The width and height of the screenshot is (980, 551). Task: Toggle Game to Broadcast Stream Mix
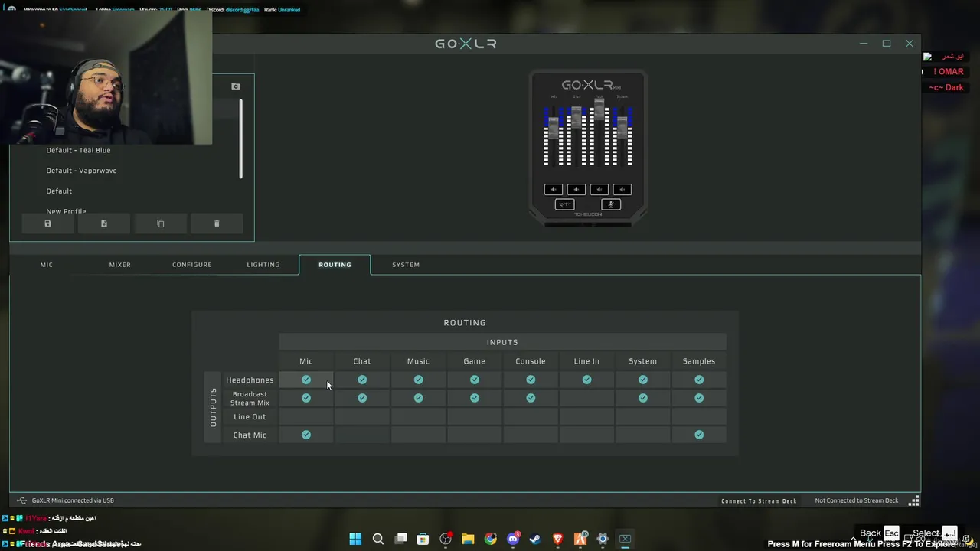(x=475, y=398)
